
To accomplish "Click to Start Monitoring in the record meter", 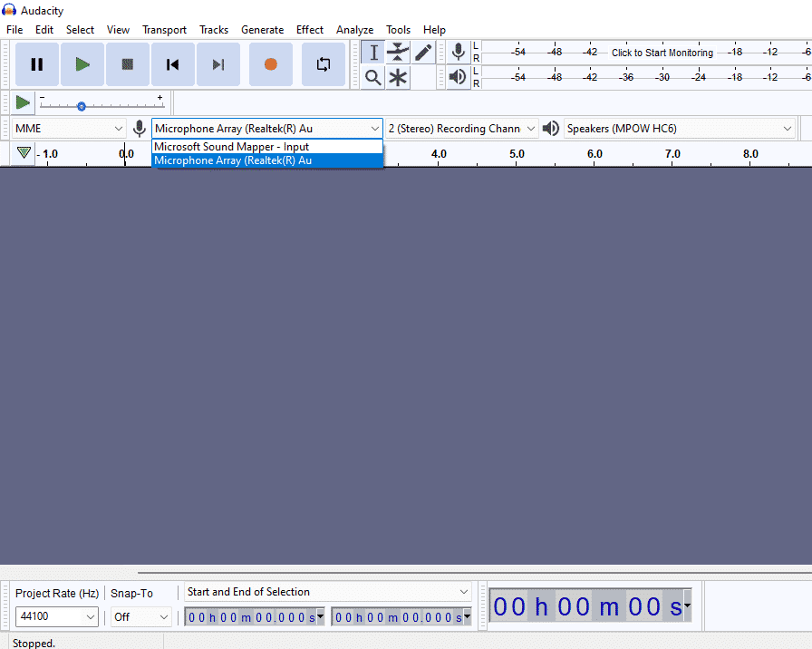I will (x=662, y=53).
